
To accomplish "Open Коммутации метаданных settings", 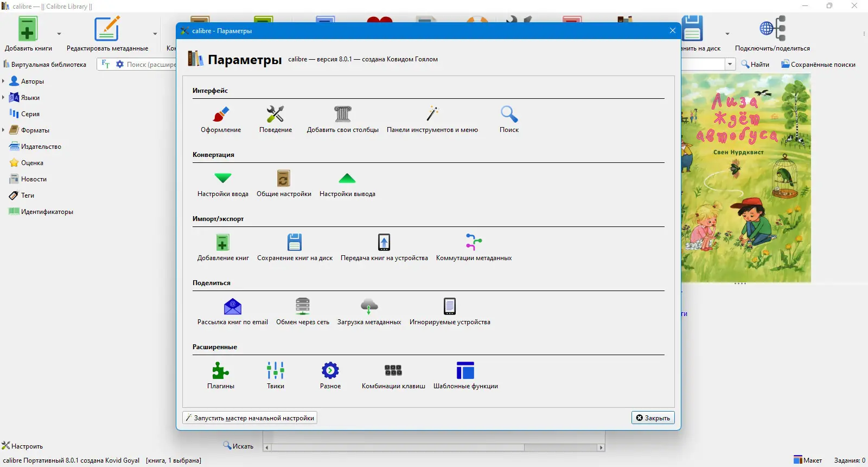I will (x=474, y=248).
